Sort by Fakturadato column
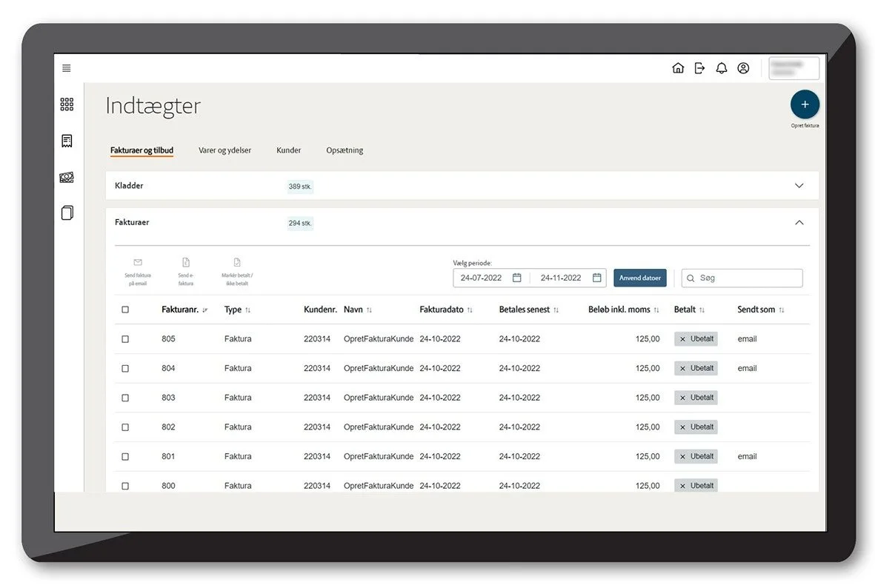The image size is (875, 588). pyautogui.click(x=445, y=310)
